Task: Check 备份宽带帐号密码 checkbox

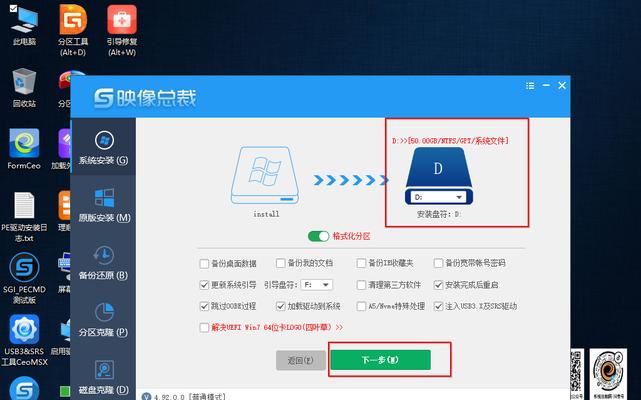Action: pos(438,263)
